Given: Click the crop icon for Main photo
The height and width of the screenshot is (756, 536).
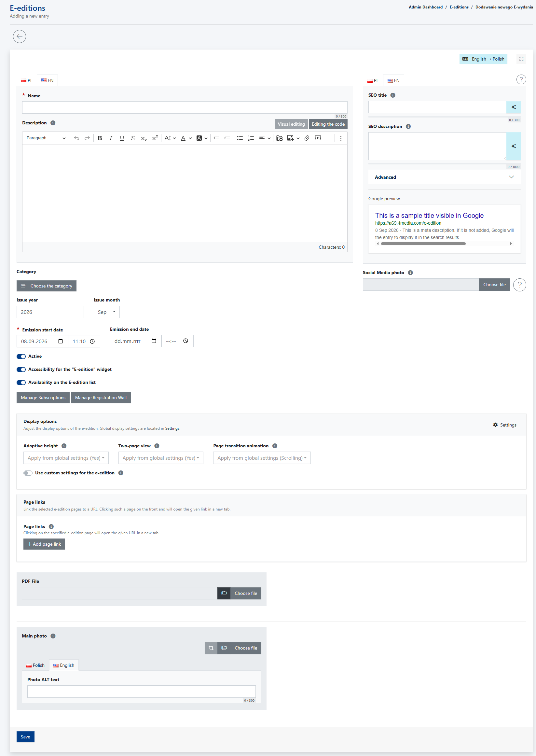Looking at the screenshot, I should (211, 648).
